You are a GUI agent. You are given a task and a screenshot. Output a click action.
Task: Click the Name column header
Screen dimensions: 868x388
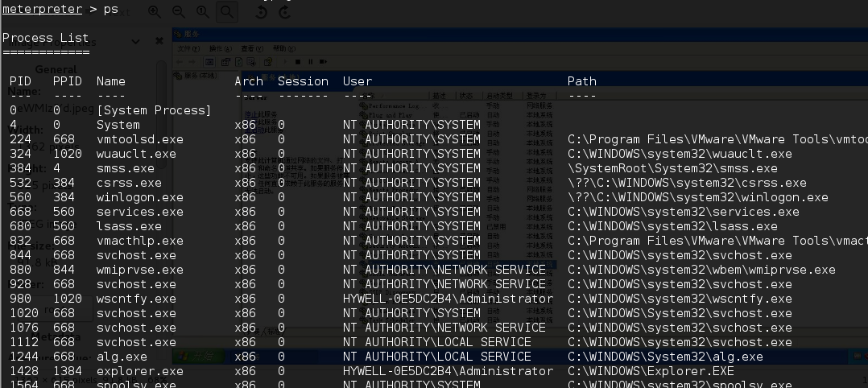click(111, 80)
